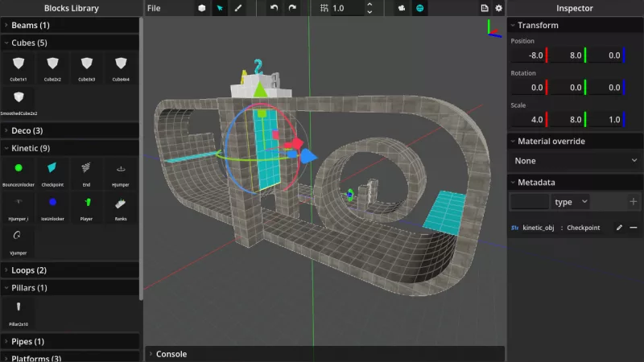
Task: Open the Material override None dropdown
Action: (x=575, y=161)
